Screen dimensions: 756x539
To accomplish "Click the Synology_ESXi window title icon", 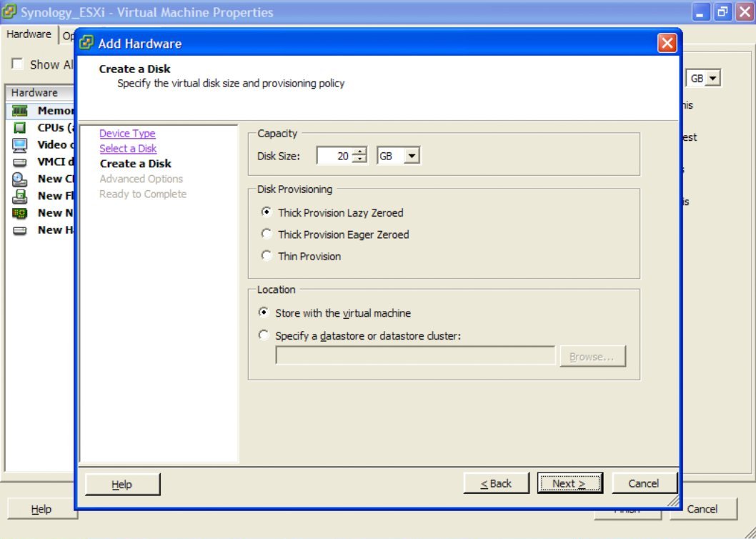I will point(9,11).
